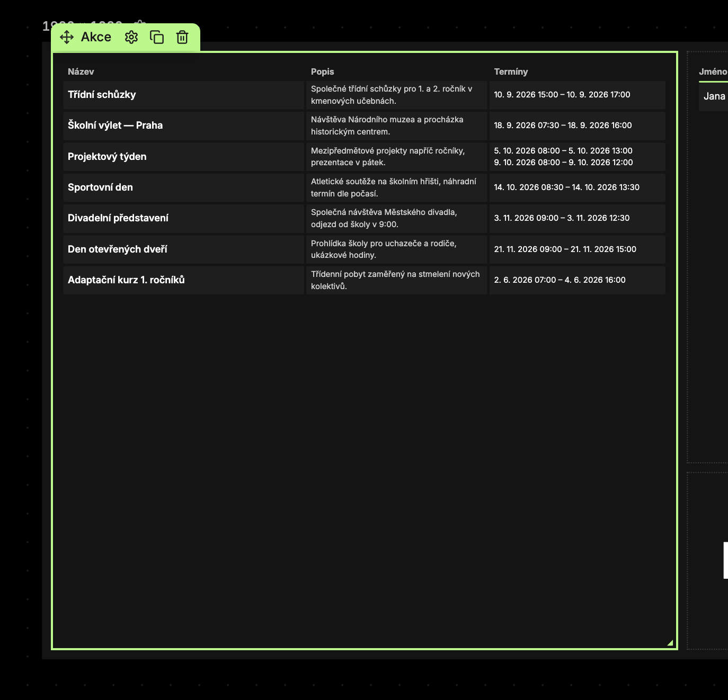This screenshot has height=700, width=728.
Task: Click the 10. 9. 2026 15:00 date cell
Action: click(x=577, y=95)
